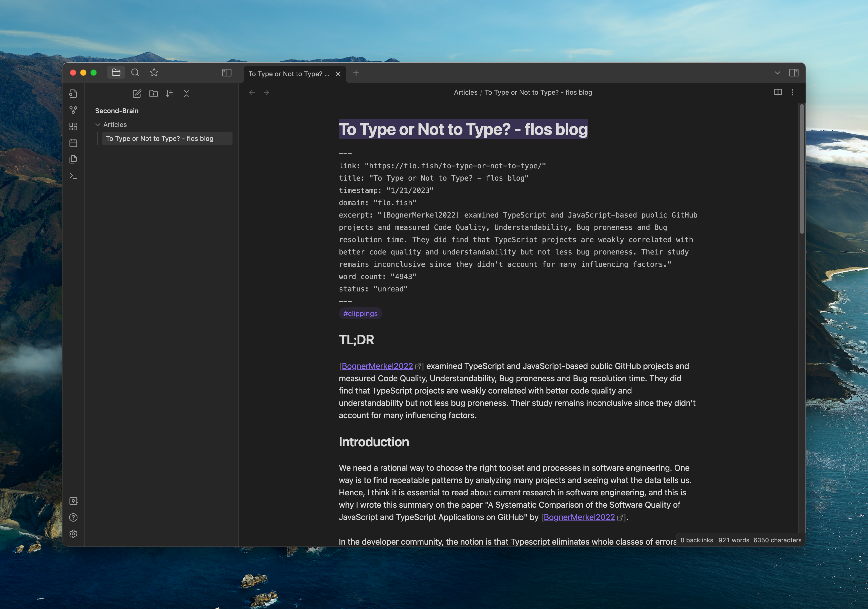Open graph view from ribbon
The image size is (868, 609).
[x=73, y=110]
